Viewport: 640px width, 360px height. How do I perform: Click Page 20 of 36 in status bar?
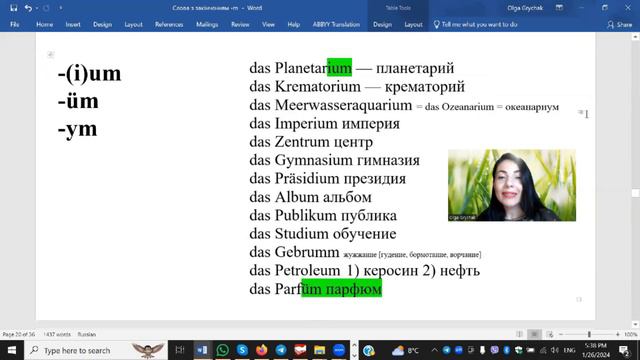pyautogui.click(x=19, y=334)
